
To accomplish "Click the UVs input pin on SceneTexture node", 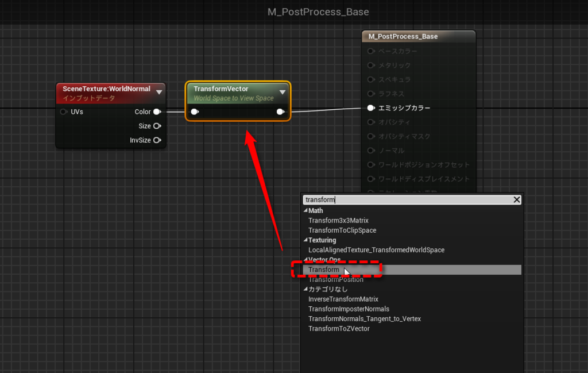I will (64, 112).
